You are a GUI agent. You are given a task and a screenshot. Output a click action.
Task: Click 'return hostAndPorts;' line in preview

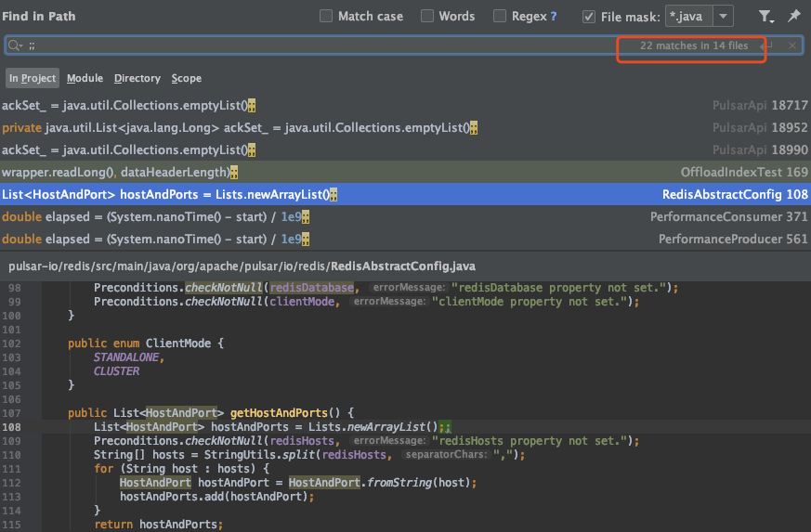[x=158, y=525]
